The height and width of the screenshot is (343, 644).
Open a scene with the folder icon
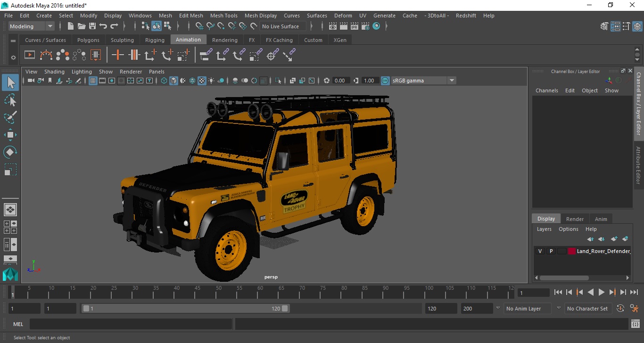pyautogui.click(x=82, y=26)
